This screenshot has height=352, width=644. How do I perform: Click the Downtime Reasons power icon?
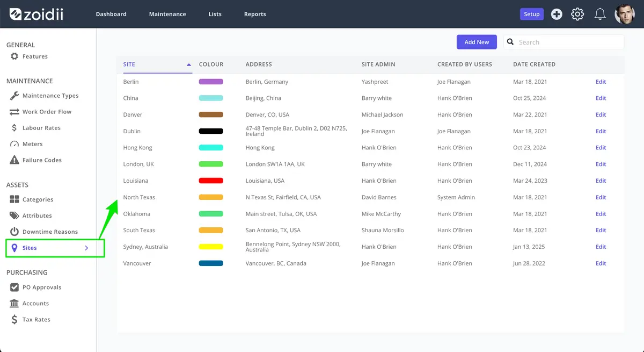point(14,232)
